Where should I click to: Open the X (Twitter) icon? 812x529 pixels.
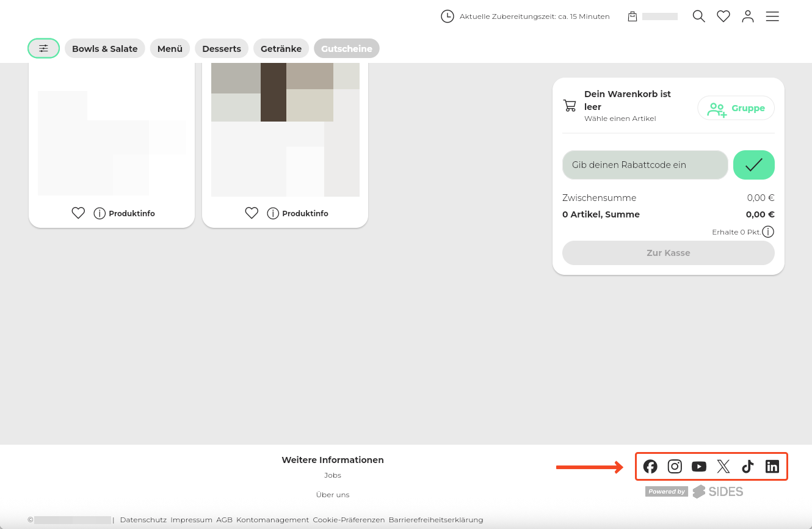tap(723, 467)
